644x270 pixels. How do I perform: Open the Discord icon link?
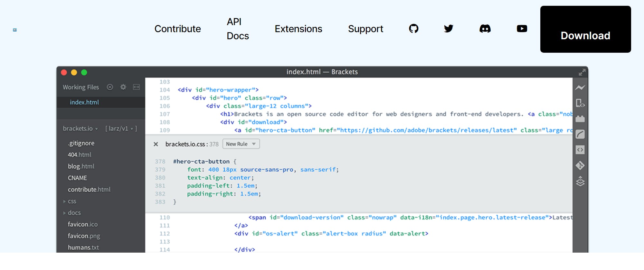pos(485,29)
